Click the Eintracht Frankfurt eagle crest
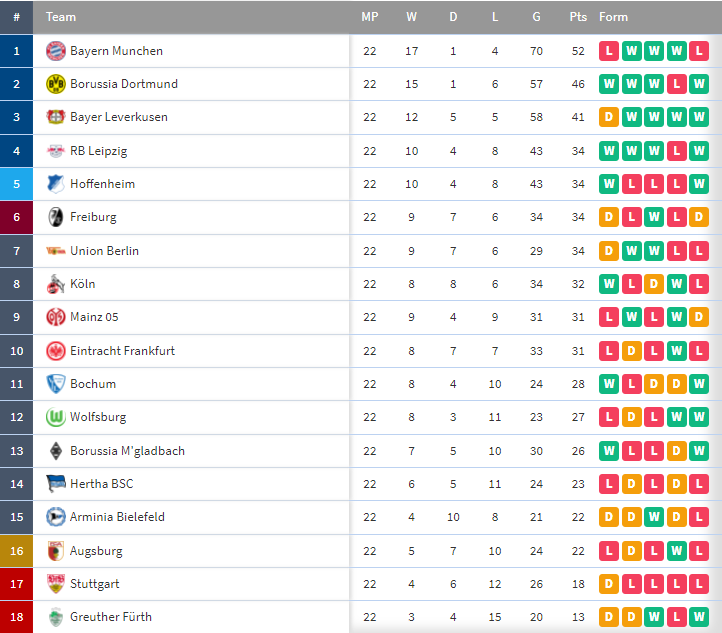Screen dimensions: 722x633 pyautogui.click(x=56, y=351)
